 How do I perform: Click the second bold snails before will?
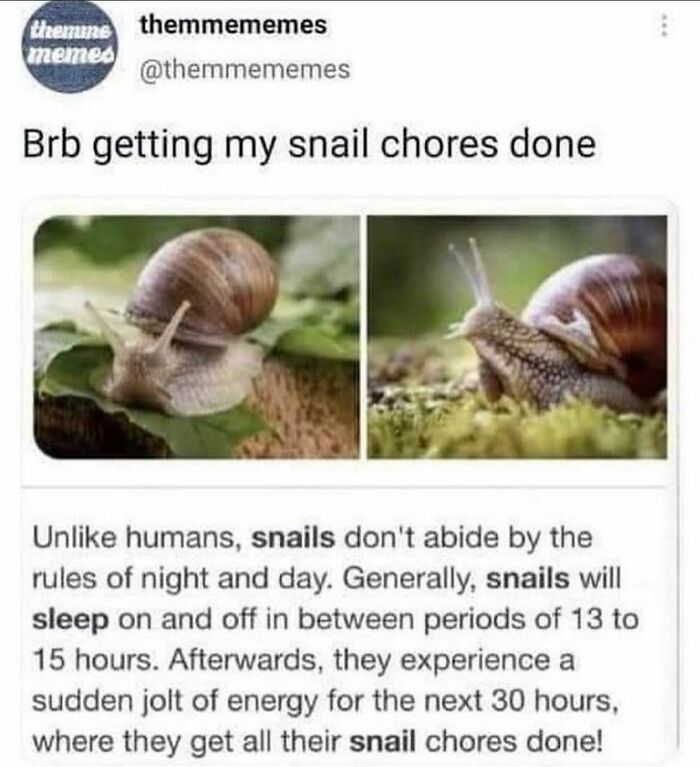(528, 579)
